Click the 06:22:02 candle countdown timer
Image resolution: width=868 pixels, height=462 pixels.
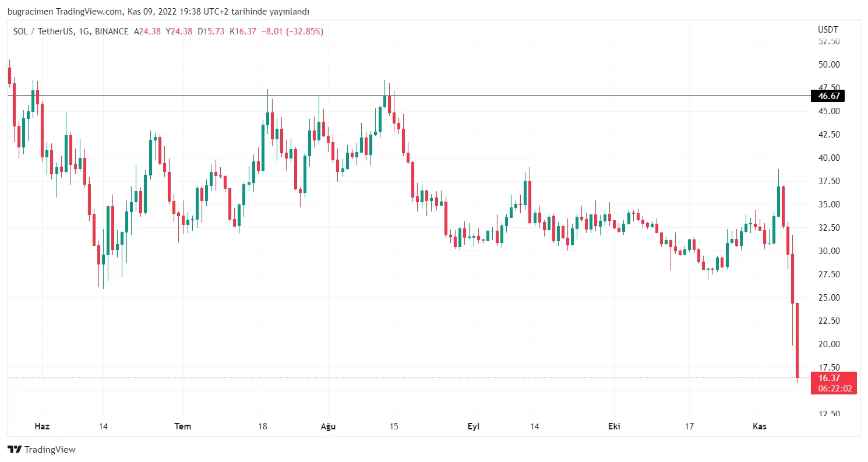(x=833, y=389)
